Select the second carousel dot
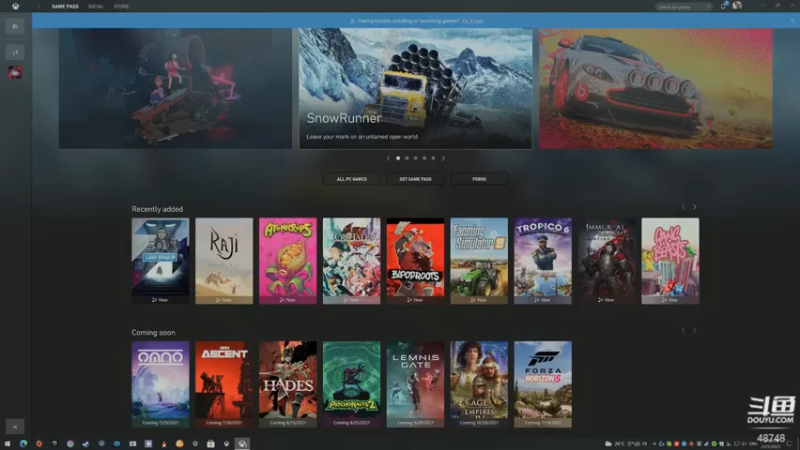This screenshot has height=450, width=800. point(407,158)
